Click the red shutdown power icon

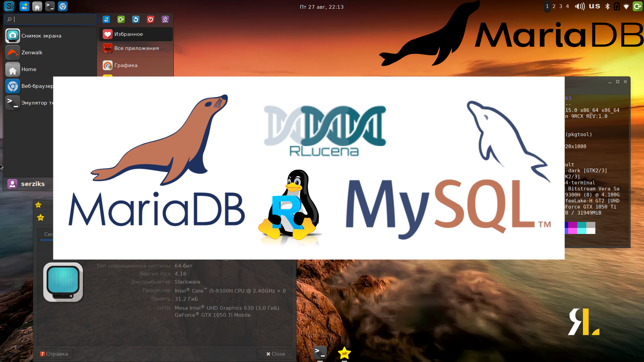(x=151, y=19)
